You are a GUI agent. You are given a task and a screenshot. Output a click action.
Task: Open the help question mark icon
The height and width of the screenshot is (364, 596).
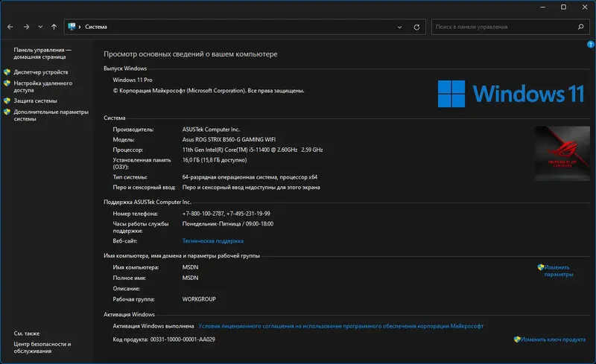(x=591, y=45)
